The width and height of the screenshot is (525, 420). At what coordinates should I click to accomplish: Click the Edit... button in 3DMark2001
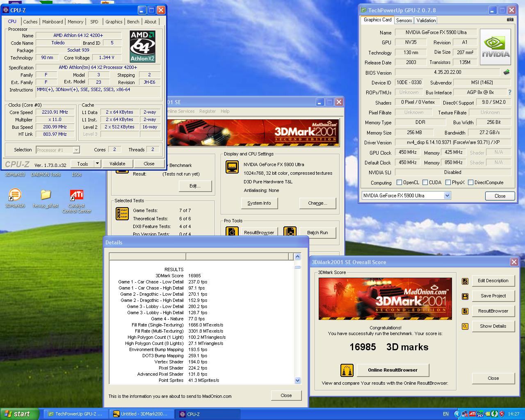coord(195,186)
